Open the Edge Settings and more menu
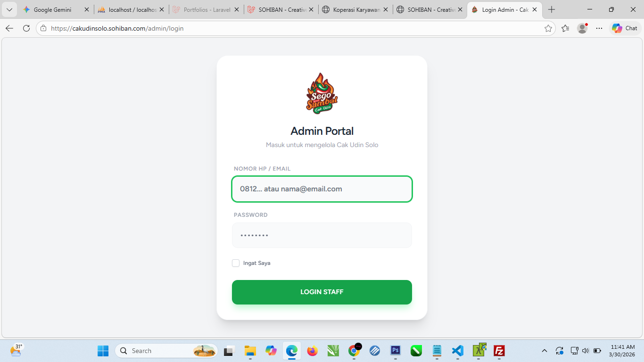 tap(599, 28)
